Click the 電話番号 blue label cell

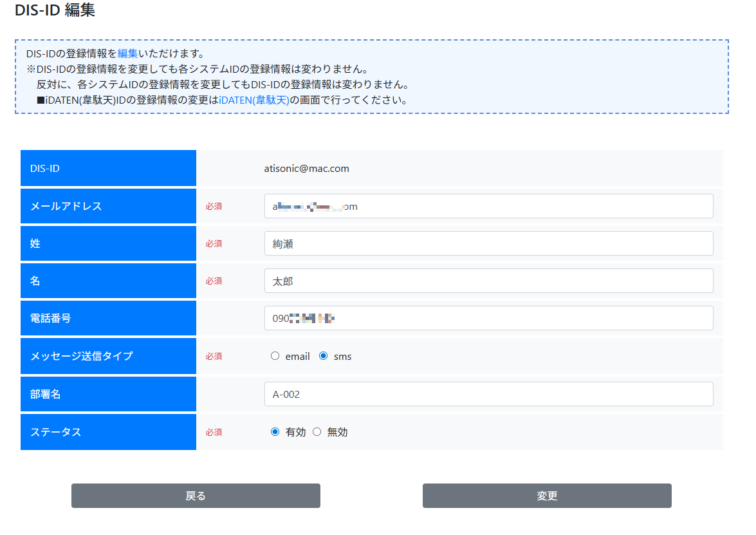[108, 318]
